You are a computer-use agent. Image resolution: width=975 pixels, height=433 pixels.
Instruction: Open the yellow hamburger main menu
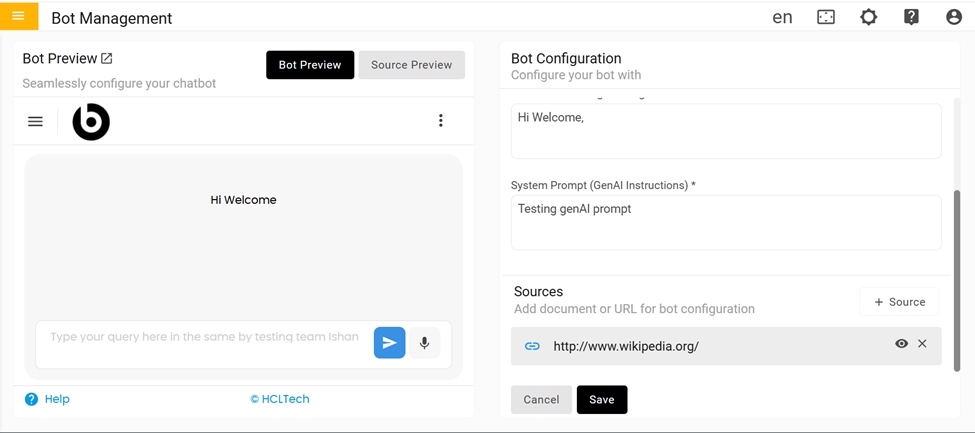coord(18,16)
